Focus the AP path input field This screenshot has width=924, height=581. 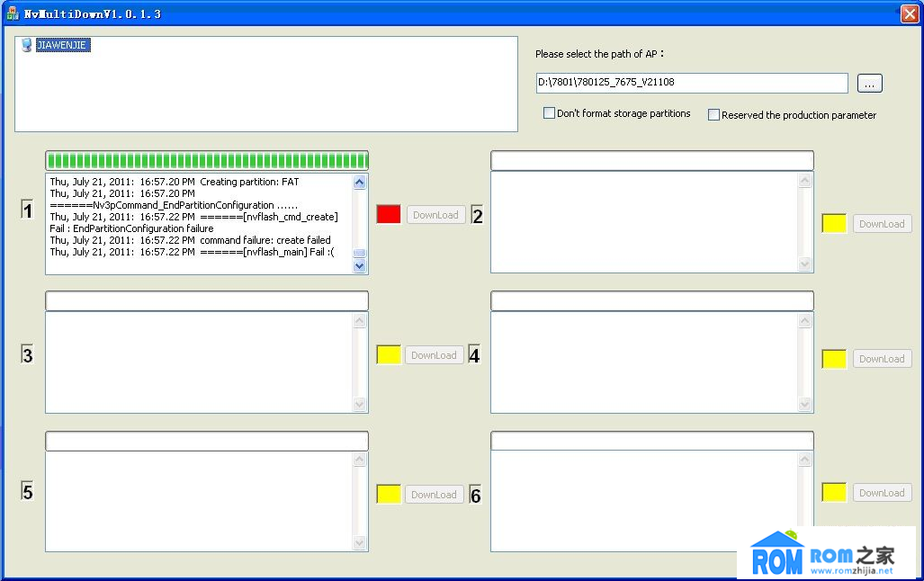pos(692,83)
